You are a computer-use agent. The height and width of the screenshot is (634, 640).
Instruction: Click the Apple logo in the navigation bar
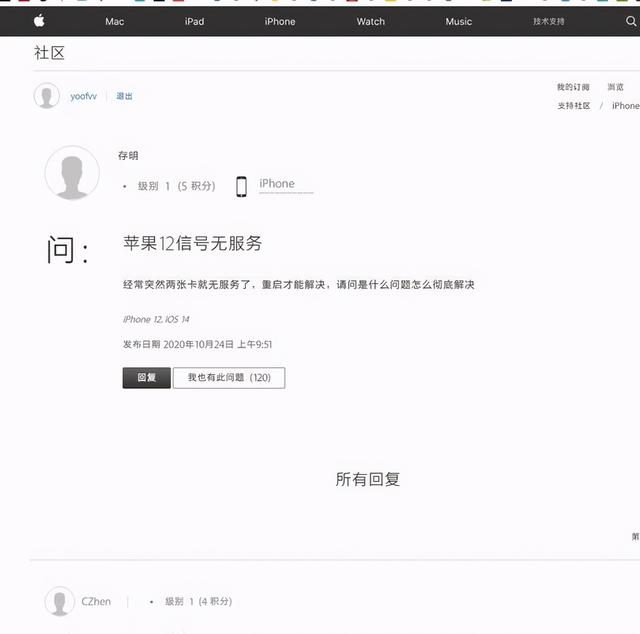pos(39,20)
